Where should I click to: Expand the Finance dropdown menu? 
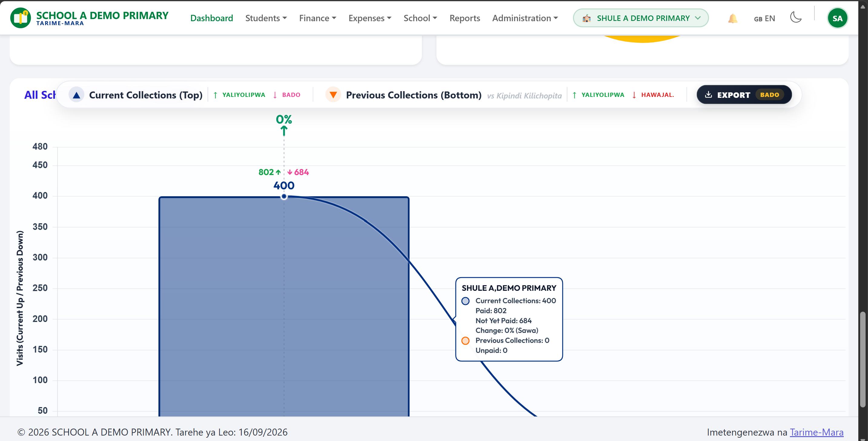(x=317, y=18)
